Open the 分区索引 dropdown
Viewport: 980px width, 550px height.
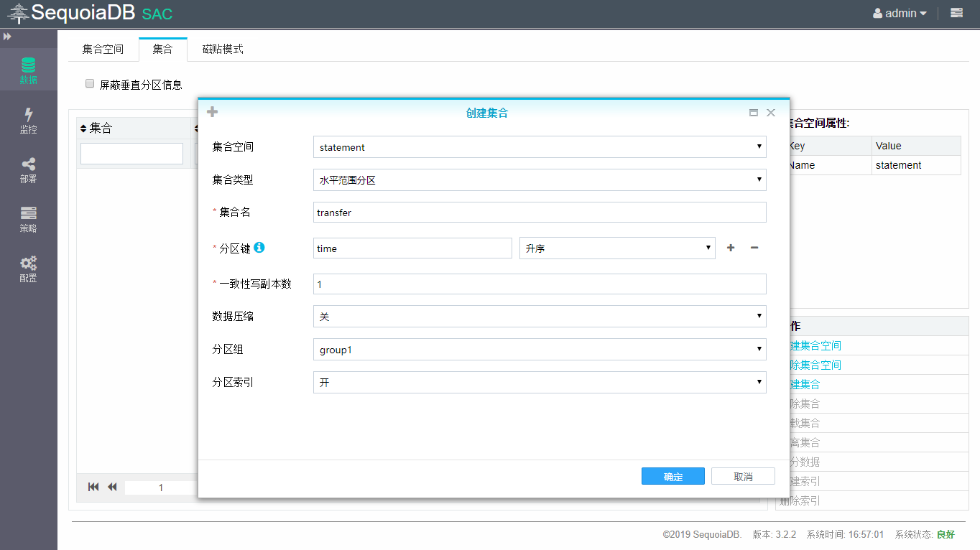(540, 383)
